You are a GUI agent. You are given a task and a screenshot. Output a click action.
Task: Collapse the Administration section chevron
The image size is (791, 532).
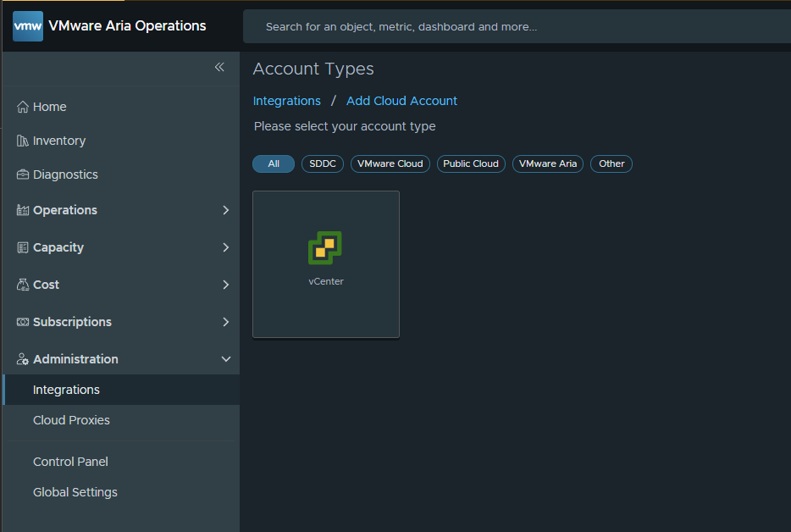click(x=226, y=359)
